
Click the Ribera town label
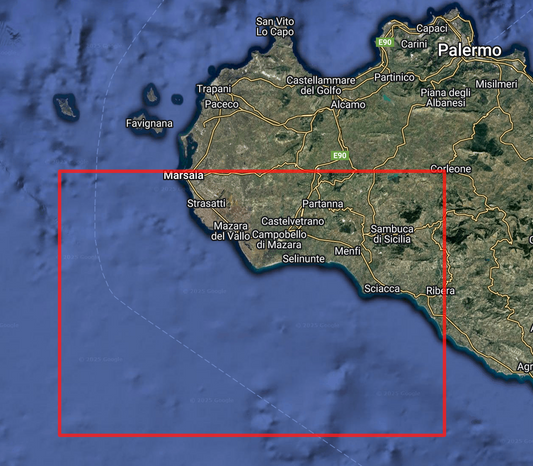[x=441, y=291]
